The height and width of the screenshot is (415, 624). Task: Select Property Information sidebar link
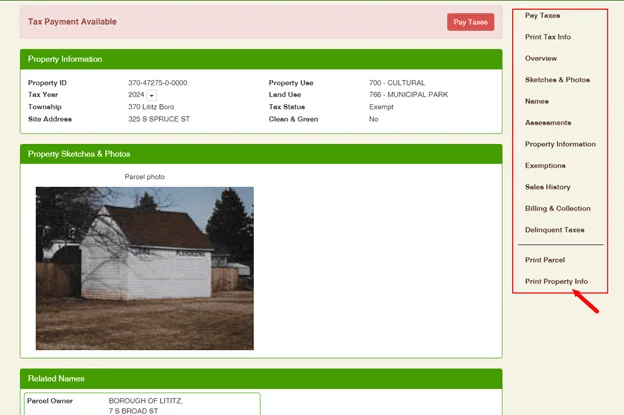(x=560, y=144)
